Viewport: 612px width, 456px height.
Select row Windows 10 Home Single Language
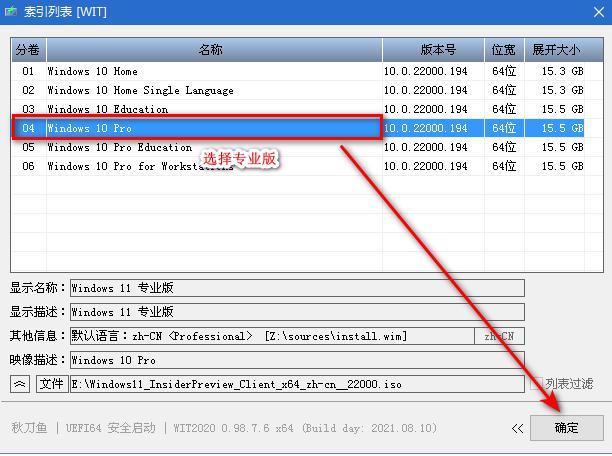(x=297, y=90)
